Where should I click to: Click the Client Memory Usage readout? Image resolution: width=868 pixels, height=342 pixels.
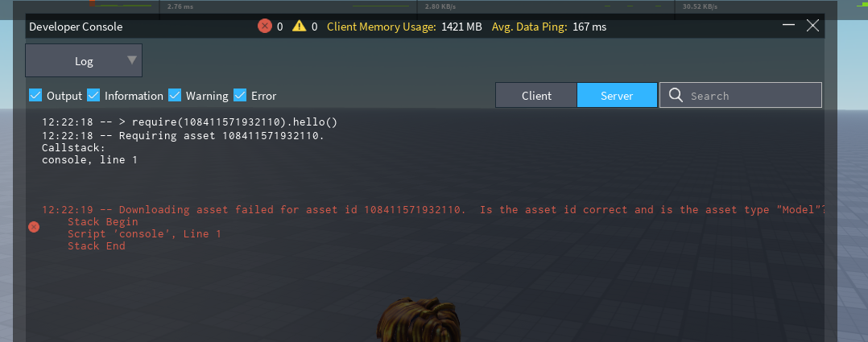(x=404, y=27)
